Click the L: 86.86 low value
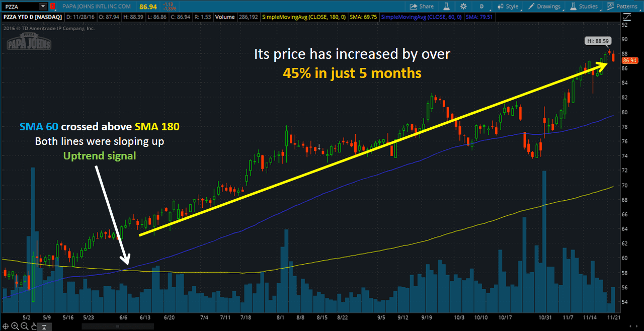The image size is (644, 331). 158,17
